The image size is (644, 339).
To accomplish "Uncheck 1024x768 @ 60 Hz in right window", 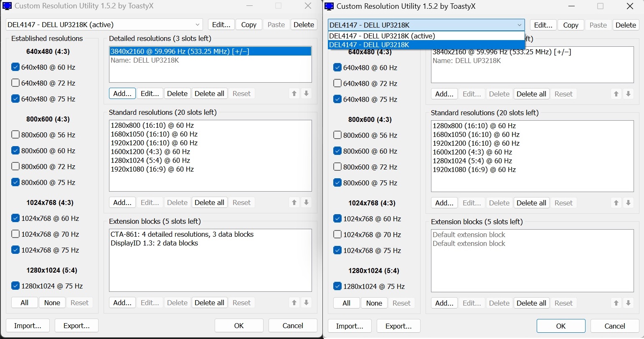I will coord(337,219).
